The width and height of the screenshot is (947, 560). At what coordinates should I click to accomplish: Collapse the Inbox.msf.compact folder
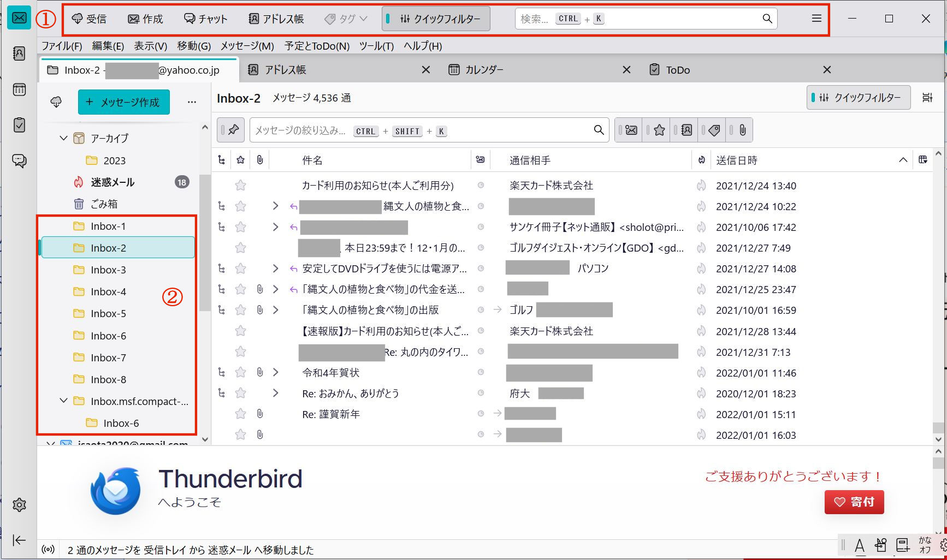63,401
